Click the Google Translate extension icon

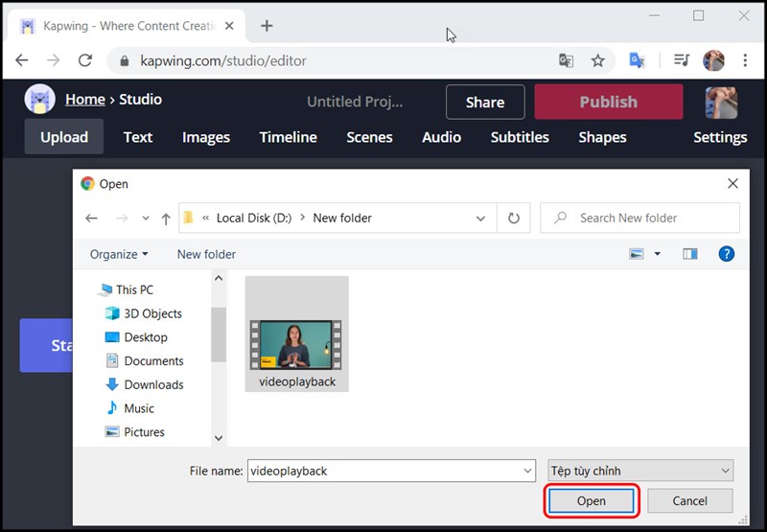[637, 60]
